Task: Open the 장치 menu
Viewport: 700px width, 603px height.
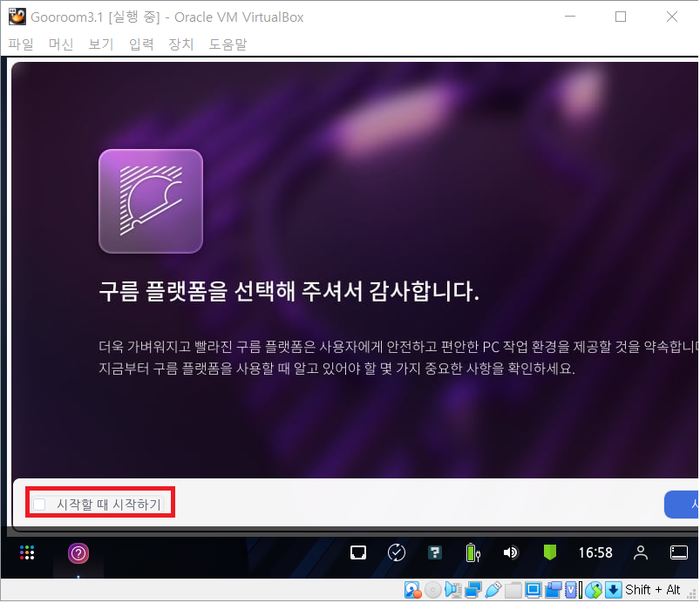Action: coord(180,44)
